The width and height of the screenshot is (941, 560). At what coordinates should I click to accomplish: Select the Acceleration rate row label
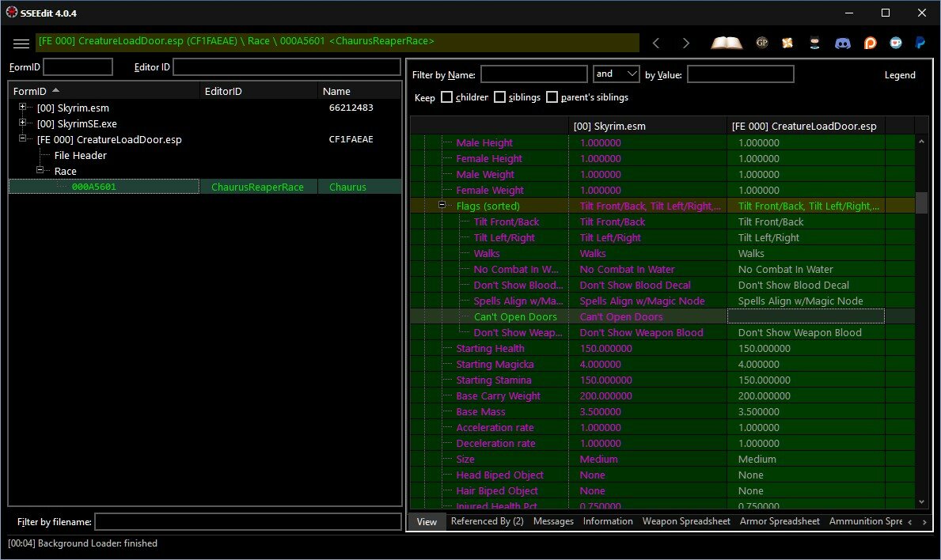pos(495,427)
